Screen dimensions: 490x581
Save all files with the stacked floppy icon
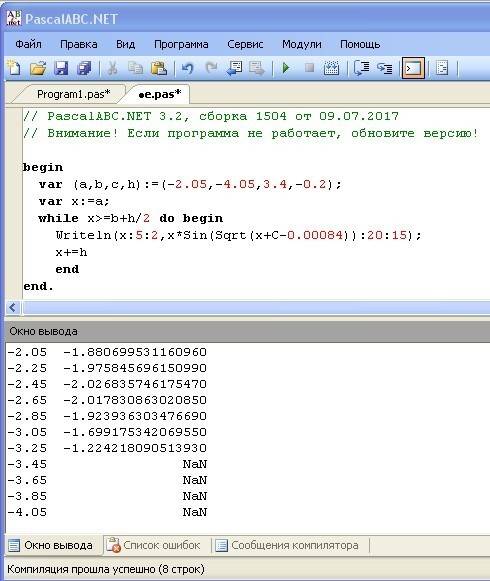point(84,69)
